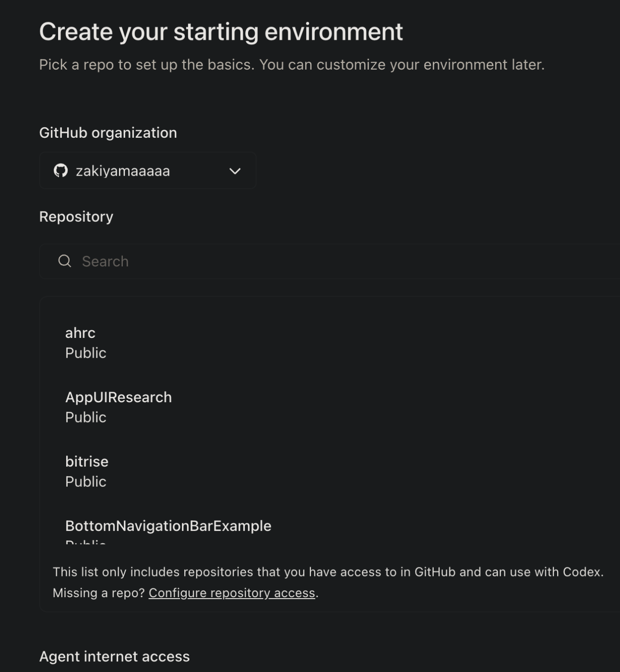The width and height of the screenshot is (620, 672).
Task: Click the Public label under ahrc
Action: click(x=85, y=353)
